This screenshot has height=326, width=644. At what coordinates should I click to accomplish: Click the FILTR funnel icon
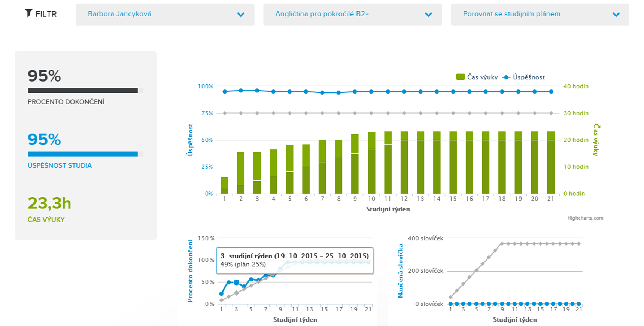[x=28, y=13]
